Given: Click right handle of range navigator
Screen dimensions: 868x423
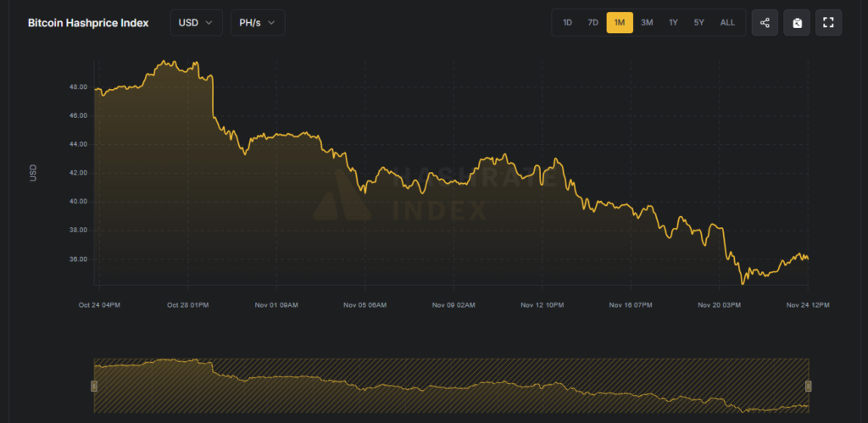Looking at the screenshot, I should [809, 387].
